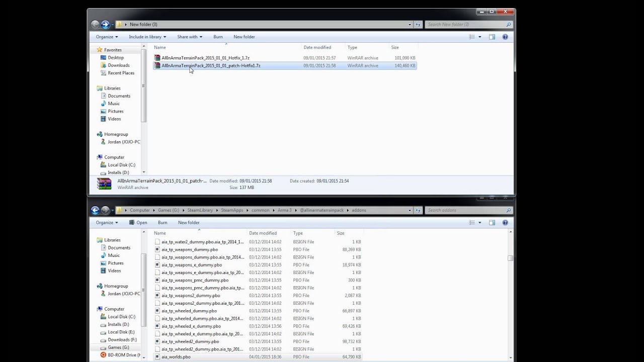Open view options arrow in top window

pyautogui.click(x=479, y=37)
